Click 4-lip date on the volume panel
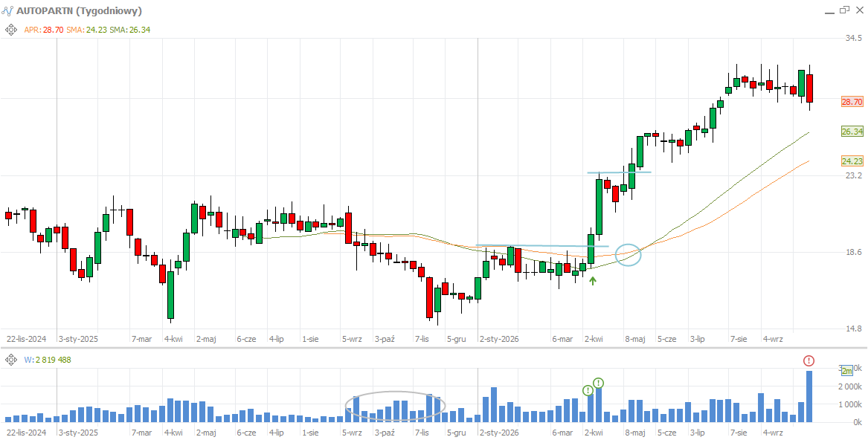 (x=276, y=433)
